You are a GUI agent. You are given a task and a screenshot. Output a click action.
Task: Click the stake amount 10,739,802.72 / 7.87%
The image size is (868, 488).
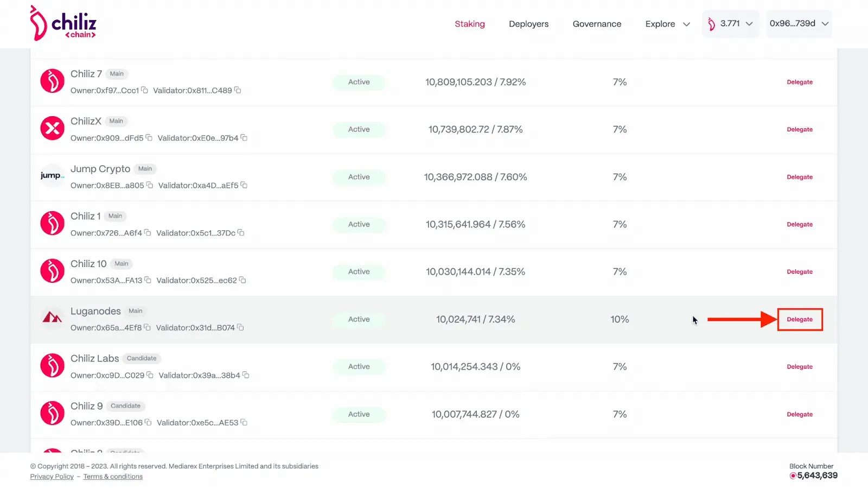(x=476, y=129)
